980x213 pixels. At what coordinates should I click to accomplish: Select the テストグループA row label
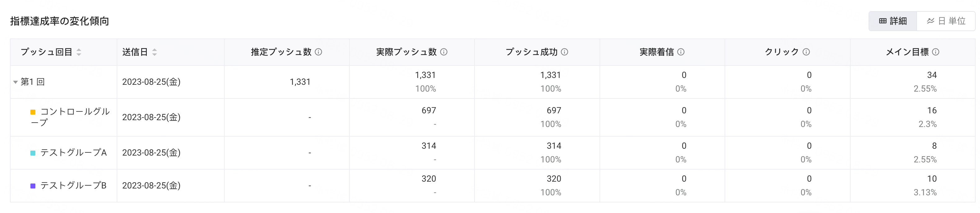74,152
